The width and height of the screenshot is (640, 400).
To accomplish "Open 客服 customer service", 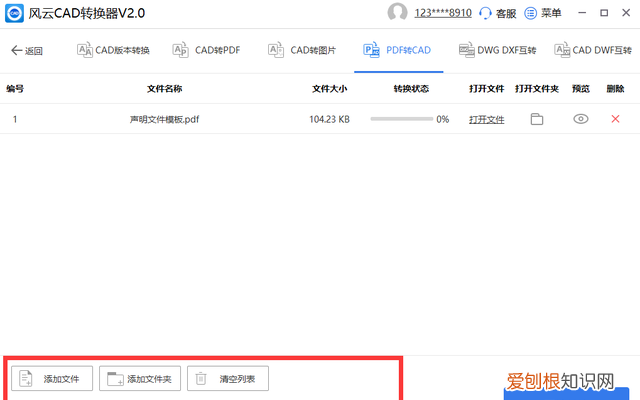I will click(x=498, y=13).
